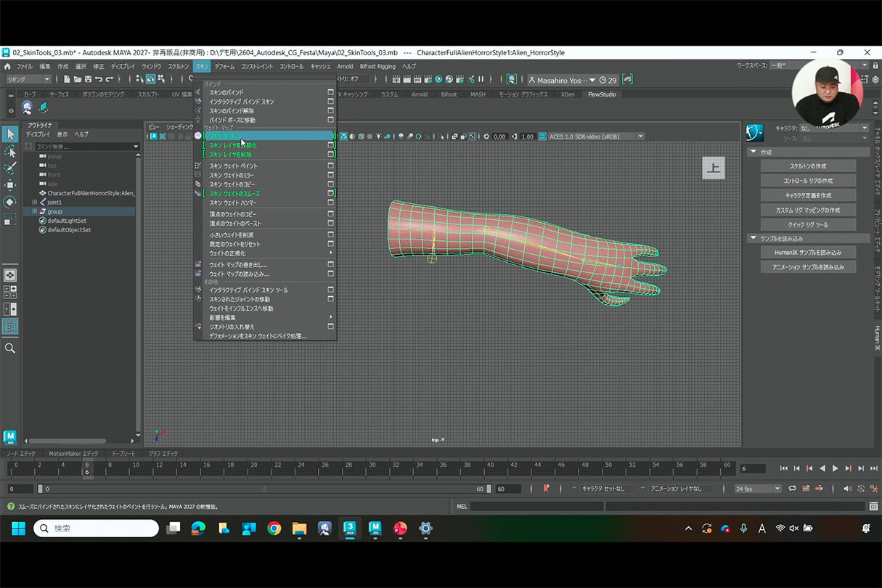This screenshot has width=882, height=588.
Task: Click the Maya icon below the outliner
Action: 9,437
